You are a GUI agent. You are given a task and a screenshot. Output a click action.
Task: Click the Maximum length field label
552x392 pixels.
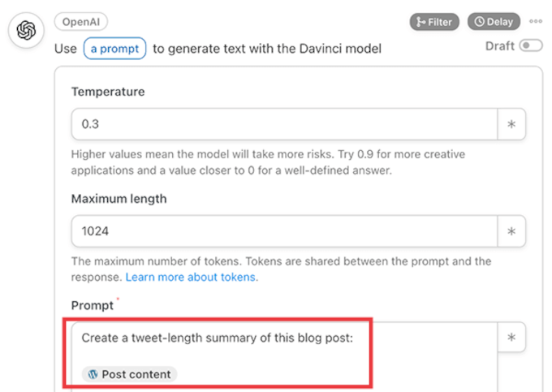click(119, 199)
